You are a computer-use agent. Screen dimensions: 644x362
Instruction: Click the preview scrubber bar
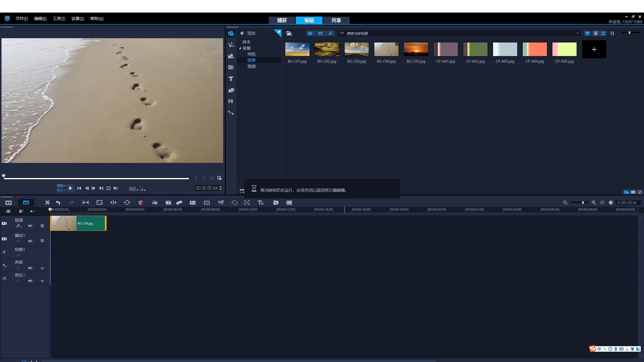point(96,178)
